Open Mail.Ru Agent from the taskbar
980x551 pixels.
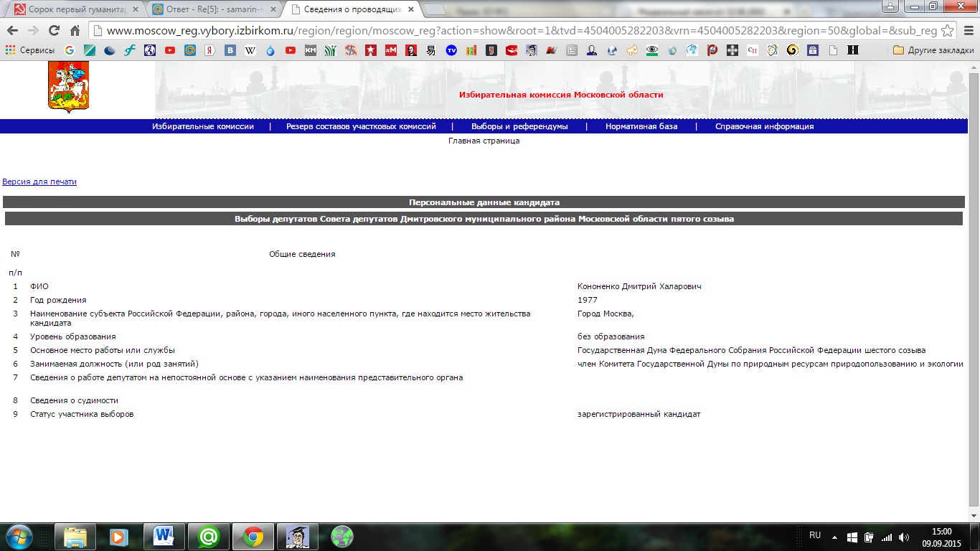(209, 537)
